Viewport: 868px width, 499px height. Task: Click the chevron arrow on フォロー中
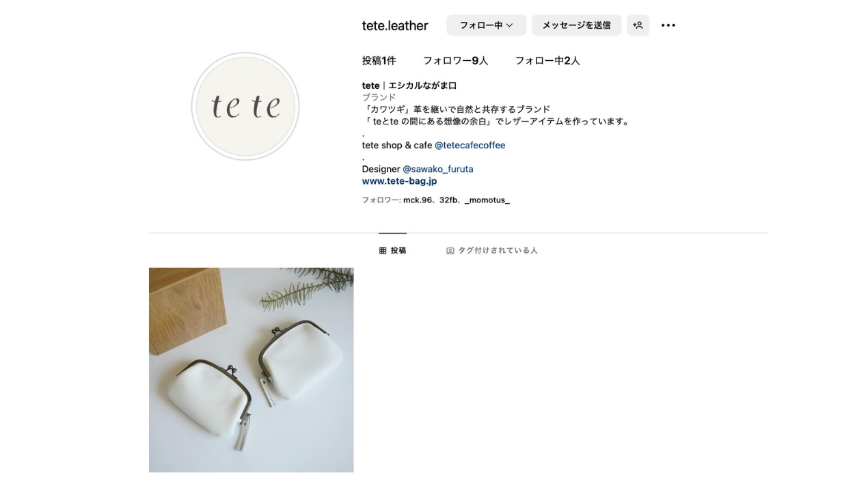point(509,25)
